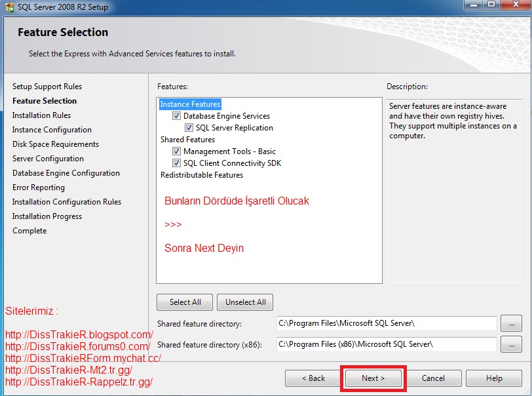Open Help for setup
Image resolution: width=532 pixels, height=396 pixels.
tap(494, 378)
